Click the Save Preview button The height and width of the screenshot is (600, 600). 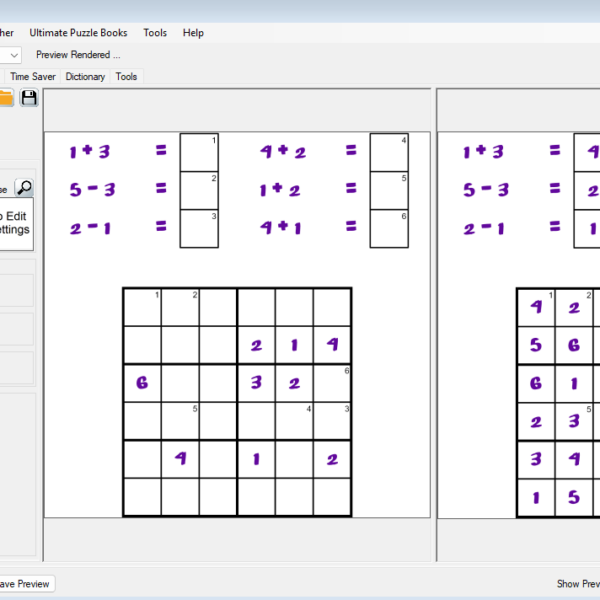pos(25,583)
